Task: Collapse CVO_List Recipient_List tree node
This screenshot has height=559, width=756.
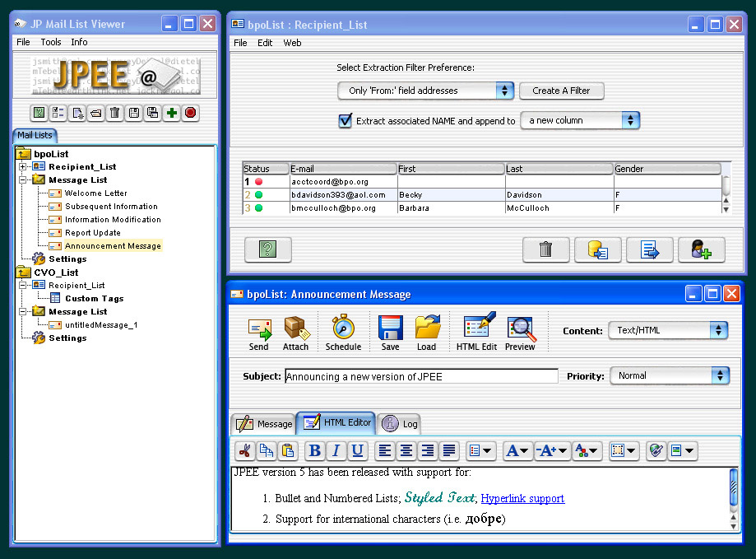Action: click(x=22, y=285)
